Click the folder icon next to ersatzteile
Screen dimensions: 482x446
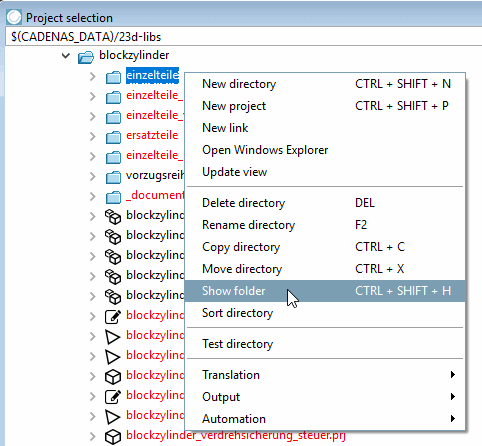113,137
